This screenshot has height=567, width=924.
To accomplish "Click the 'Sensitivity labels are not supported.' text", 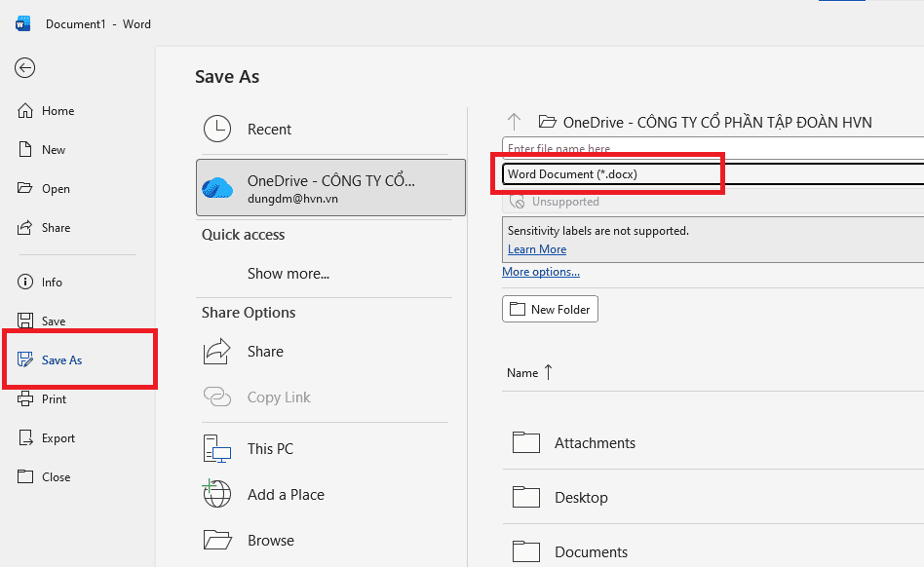I will pos(598,231).
